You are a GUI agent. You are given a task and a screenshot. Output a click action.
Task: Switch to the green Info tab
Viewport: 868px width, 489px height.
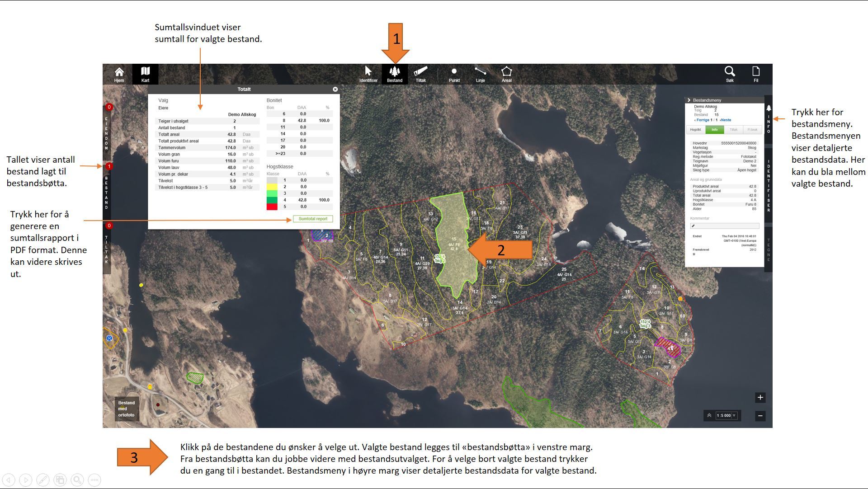[x=714, y=130]
